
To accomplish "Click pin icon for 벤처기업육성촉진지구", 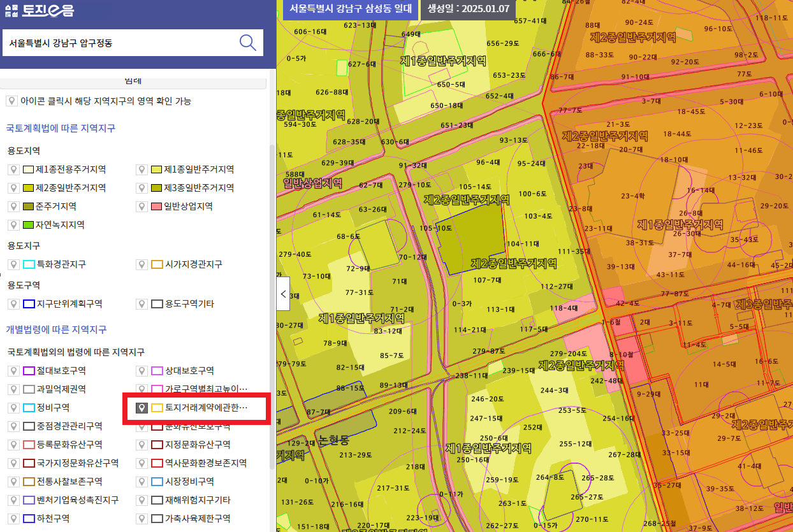I will 12,500.
